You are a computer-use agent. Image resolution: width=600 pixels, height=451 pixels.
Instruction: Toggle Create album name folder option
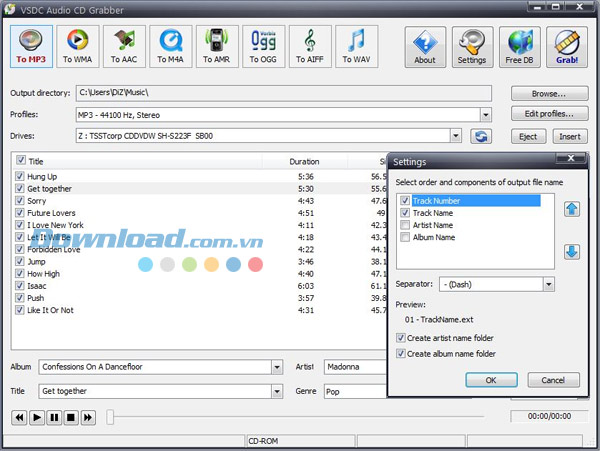(x=400, y=353)
